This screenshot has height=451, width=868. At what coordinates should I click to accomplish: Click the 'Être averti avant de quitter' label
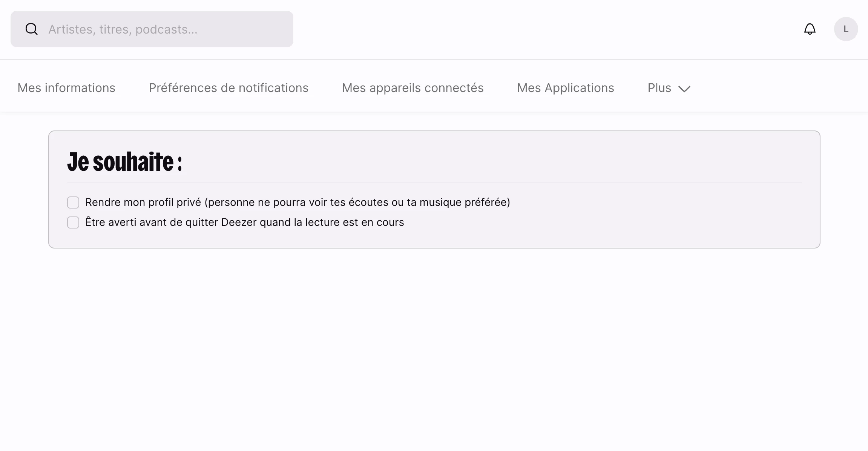151,222
